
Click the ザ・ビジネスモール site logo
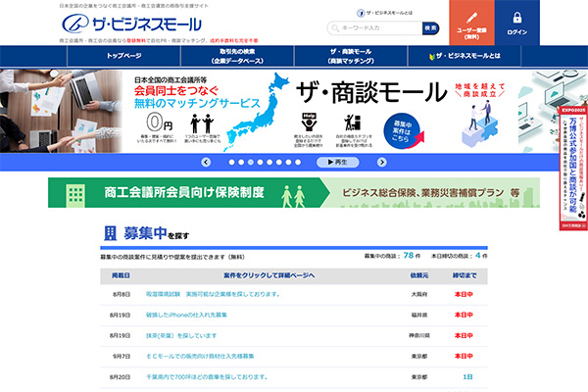point(131,24)
